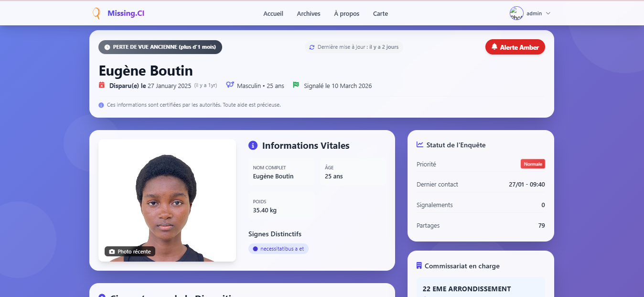Open Eugène Boutin's recent photo

pos(167,200)
